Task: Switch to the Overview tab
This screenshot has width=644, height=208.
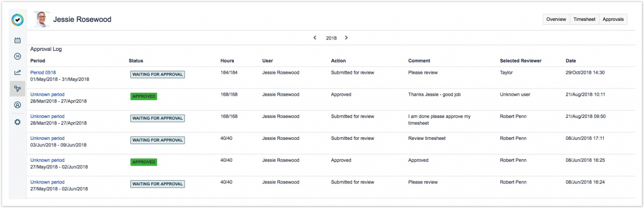Action: [x=556, y=19]
